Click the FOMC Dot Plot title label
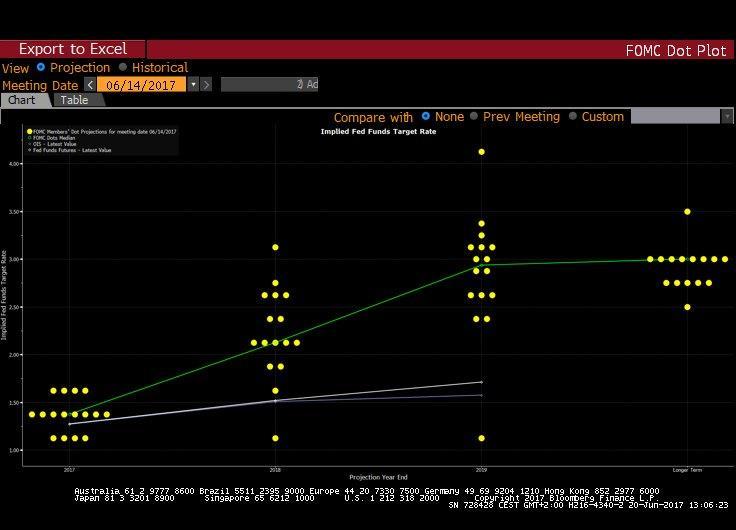Screen dimensions: 736x530 point(676,50)
